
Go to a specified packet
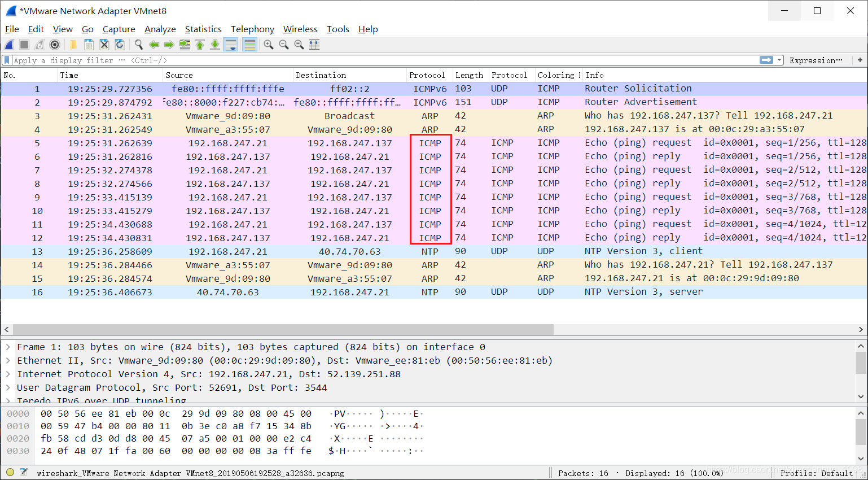coord(184,45)
